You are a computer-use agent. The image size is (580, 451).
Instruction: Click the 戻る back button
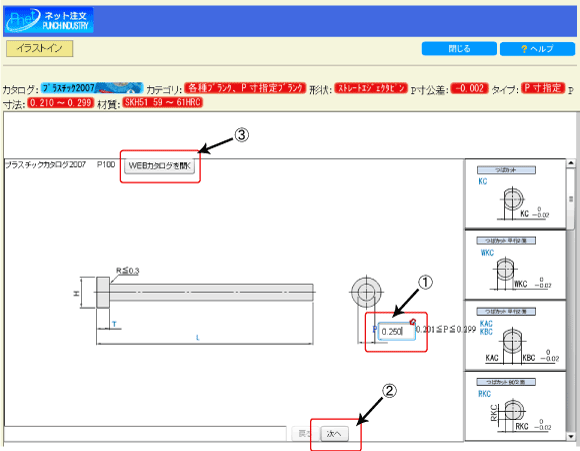click(x=304, y=433)
